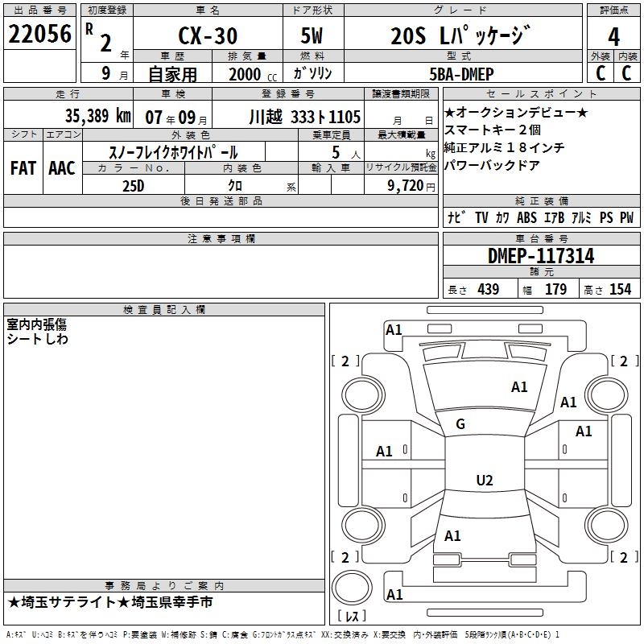Click the exterior grade C under 外装
This screenshot has width=644, height=644.
coord(601,73)
